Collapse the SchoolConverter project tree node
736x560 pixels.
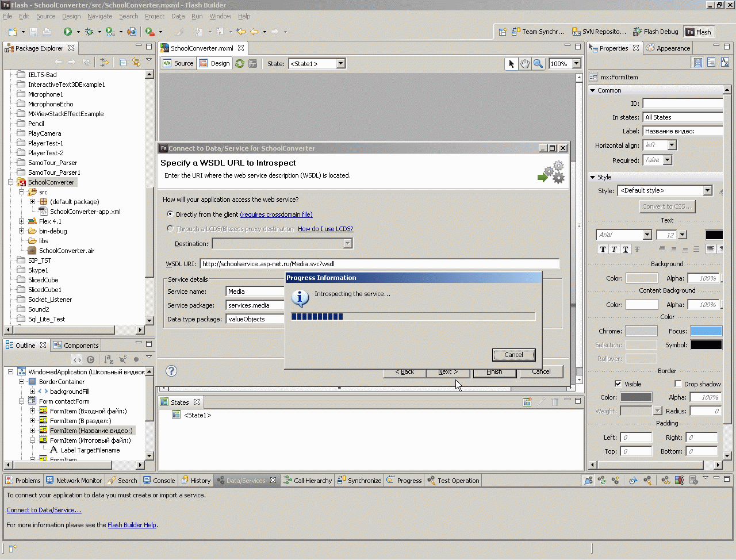(11, 182)
